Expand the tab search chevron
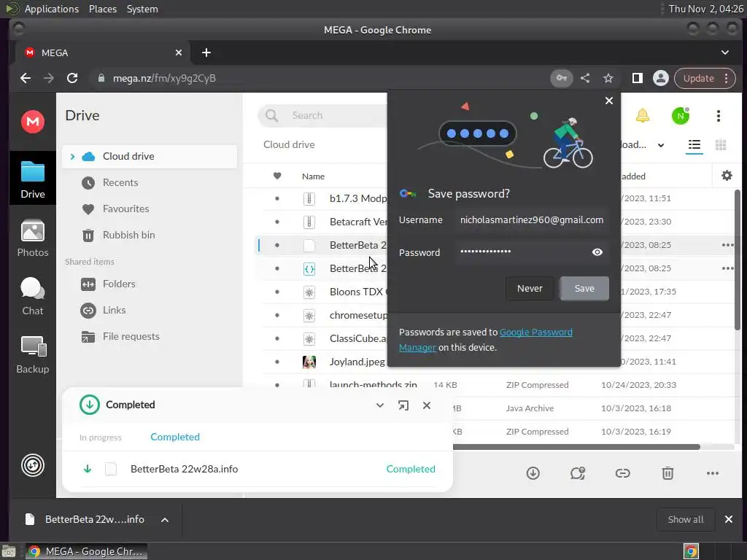This screenshot has width=747, height=560. tap(724, 52)
